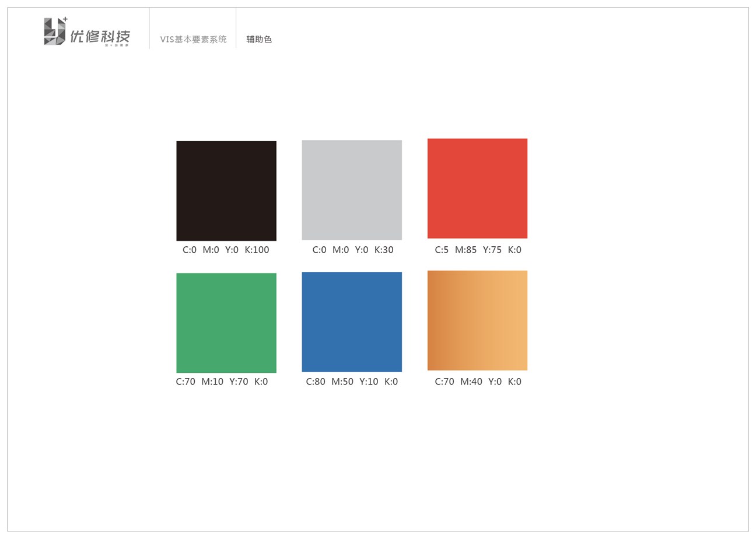The image size is (756, 539).
Task: Click the K:30 value under gray swatch
Action: coord(384,250)
